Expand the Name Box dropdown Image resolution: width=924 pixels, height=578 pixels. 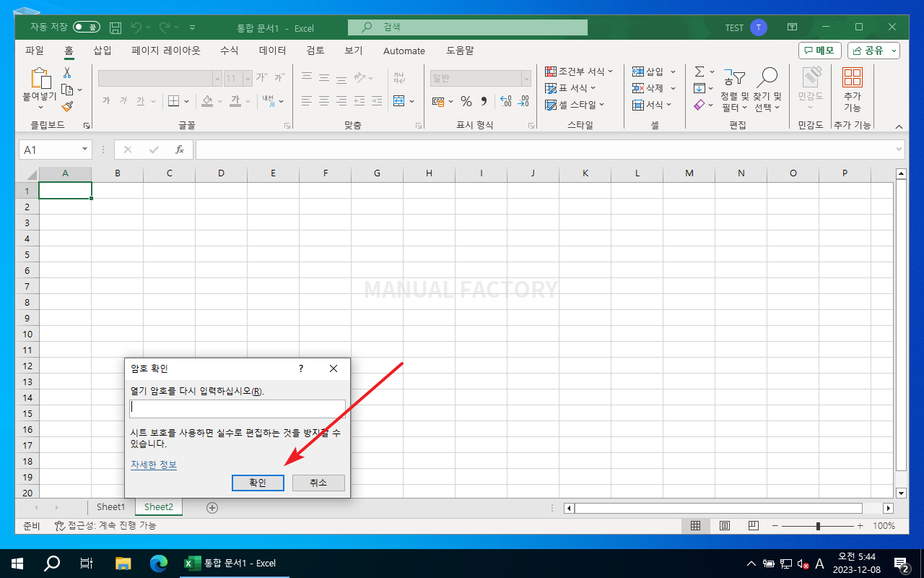(x=84, y=150)
